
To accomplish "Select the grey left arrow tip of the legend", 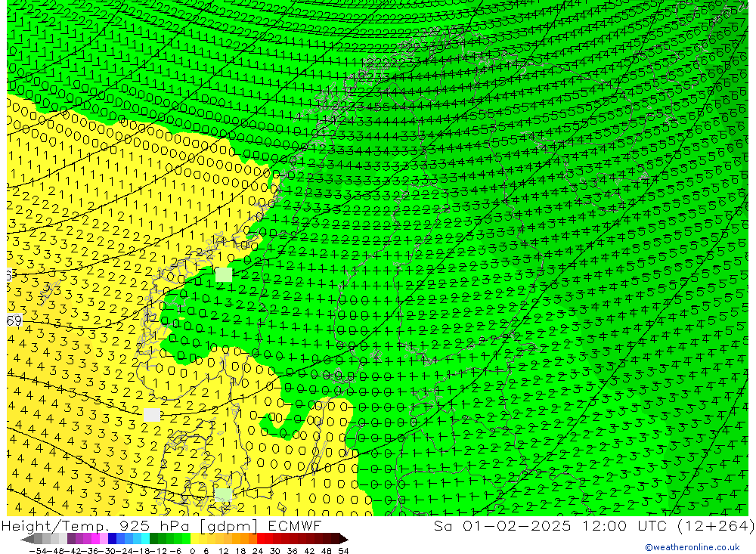I will click(27, 539).
